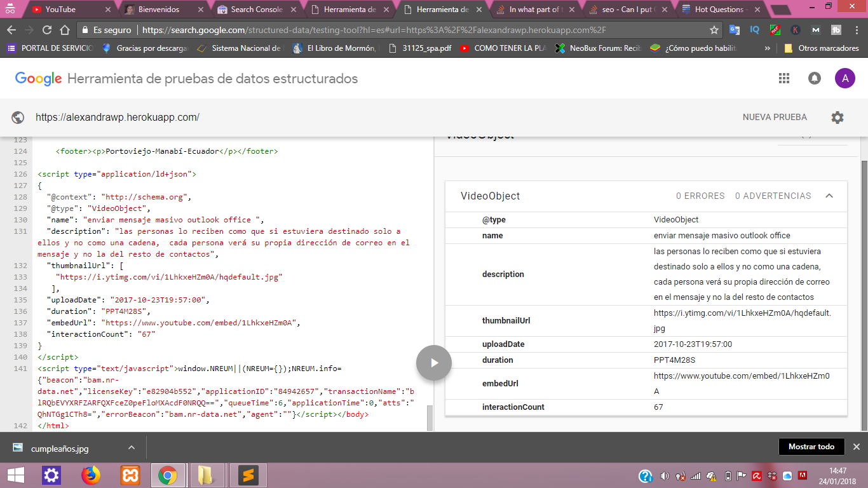Click NUEVA PRUEBA button

775,117
